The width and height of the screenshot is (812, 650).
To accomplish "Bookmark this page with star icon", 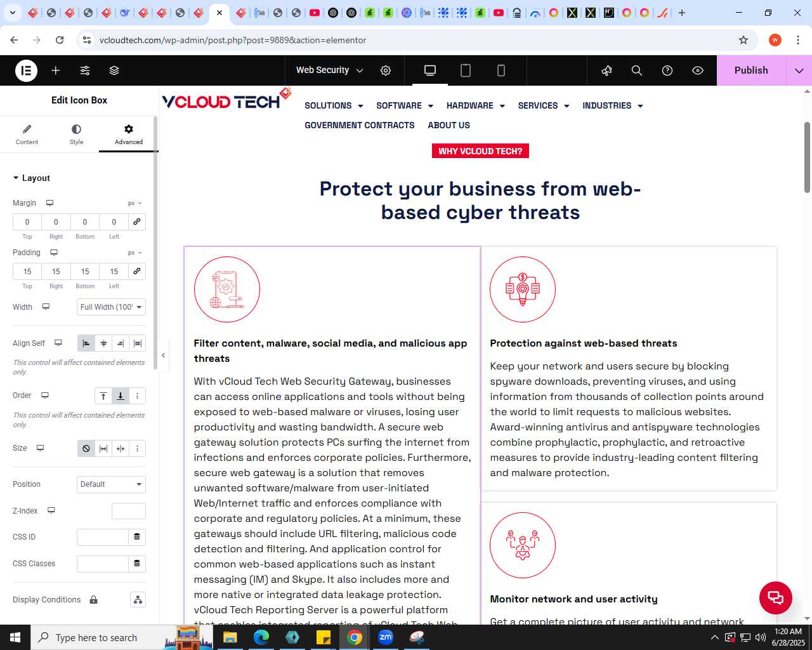I will (x=743, y=40).
